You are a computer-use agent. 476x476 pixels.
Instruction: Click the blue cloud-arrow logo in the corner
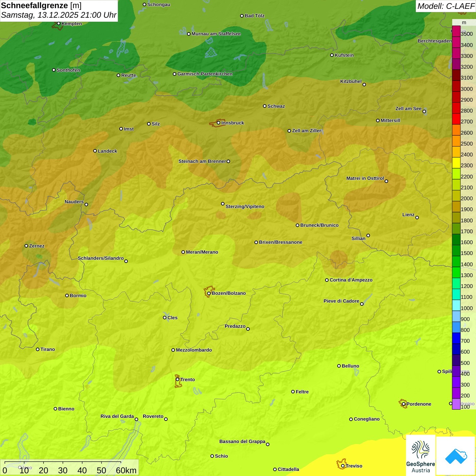pyautogui.click(x=456, y=456)
